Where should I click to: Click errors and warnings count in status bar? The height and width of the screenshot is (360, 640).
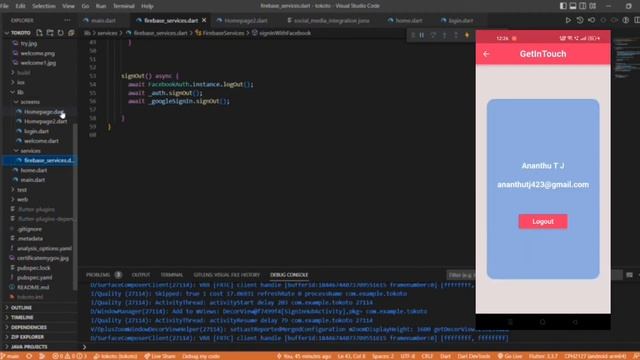(69, 356)
